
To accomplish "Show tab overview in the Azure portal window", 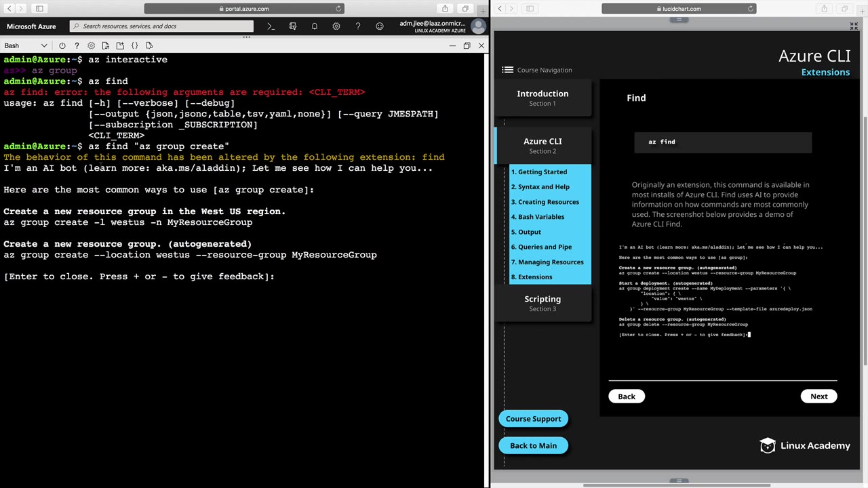I will [x=465, y=9].
